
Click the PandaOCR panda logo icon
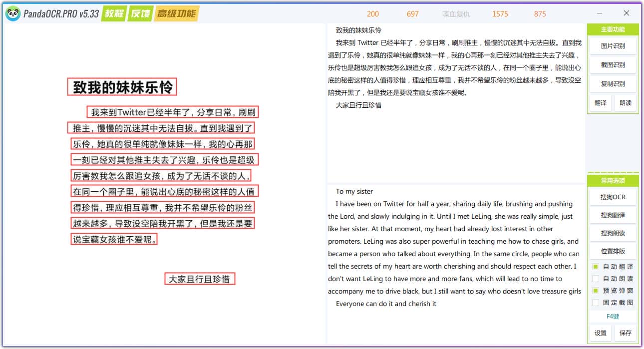(x=13, y=13)
